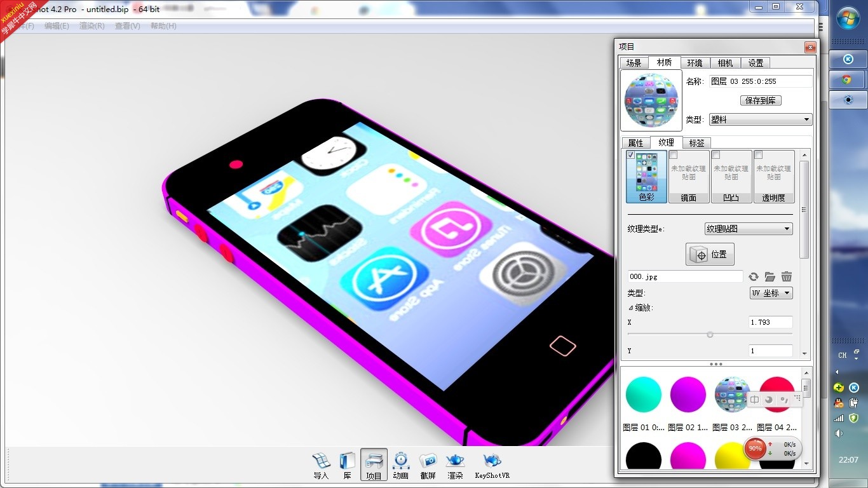Open the KeyShotVR toolbar icon

[x=492, y=464]
